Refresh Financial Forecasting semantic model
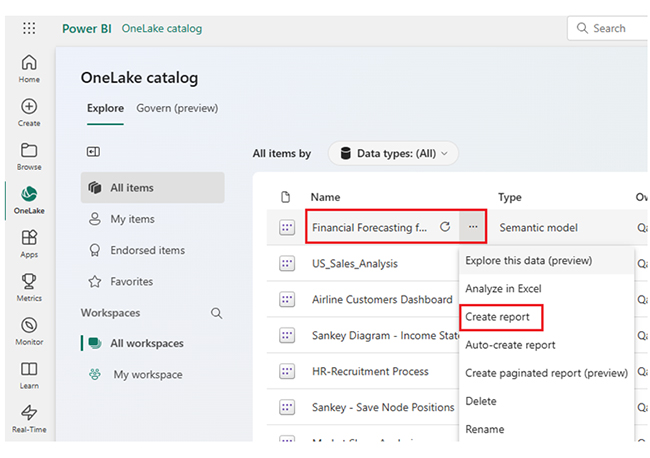The width and height of the screenshot is (650, 458). point(445,227)
